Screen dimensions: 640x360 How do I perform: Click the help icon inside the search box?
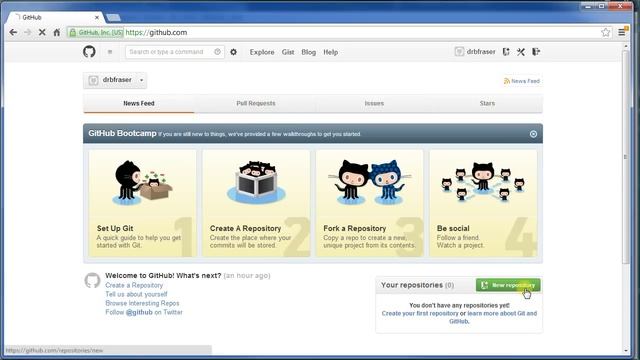217,52
